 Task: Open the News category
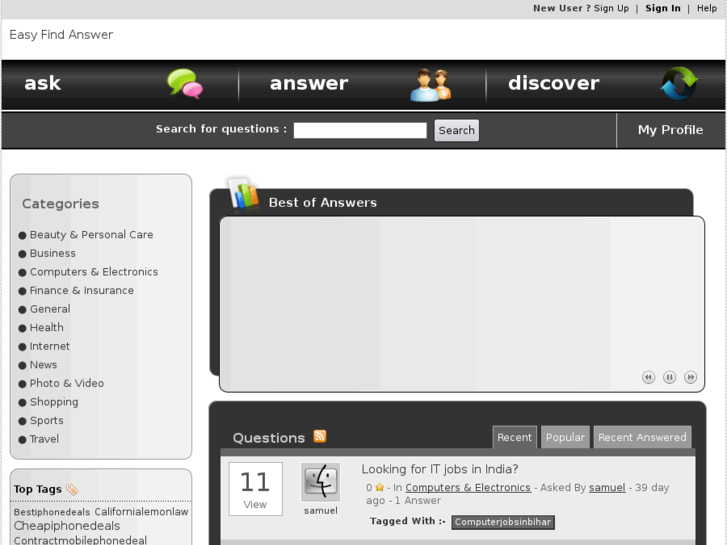(x=43, y=365)
